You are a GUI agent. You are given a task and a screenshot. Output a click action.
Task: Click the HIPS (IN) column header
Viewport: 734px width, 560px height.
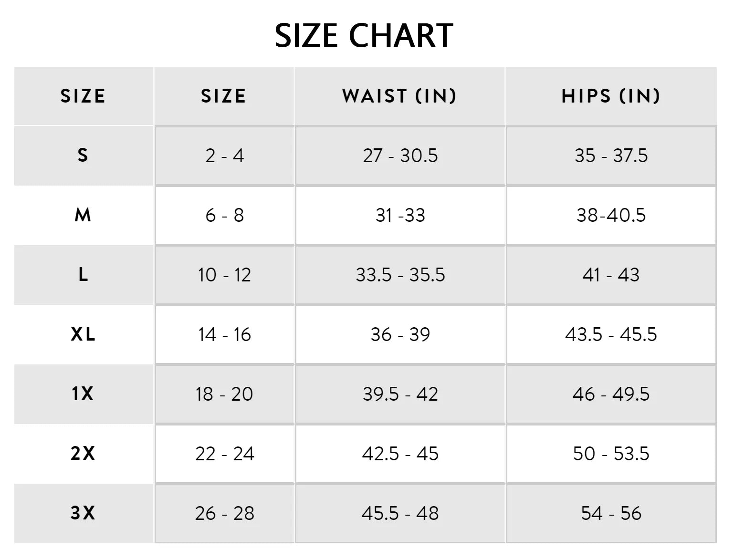point(611,96)
